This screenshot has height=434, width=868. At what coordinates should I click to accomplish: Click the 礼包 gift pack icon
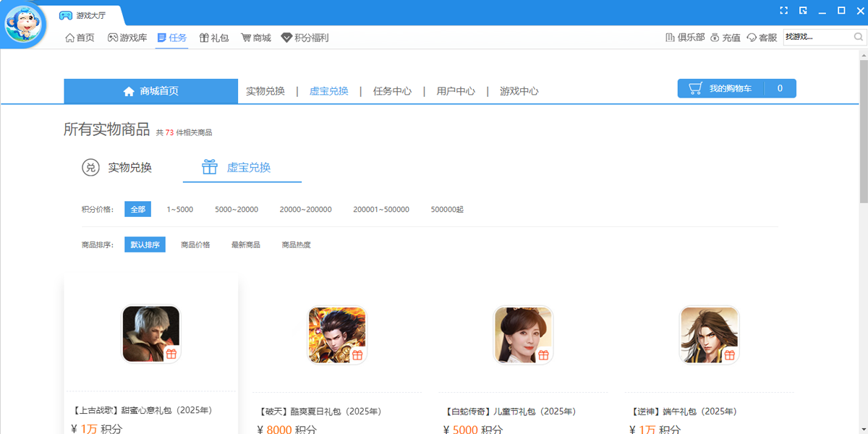pos(206,37)
